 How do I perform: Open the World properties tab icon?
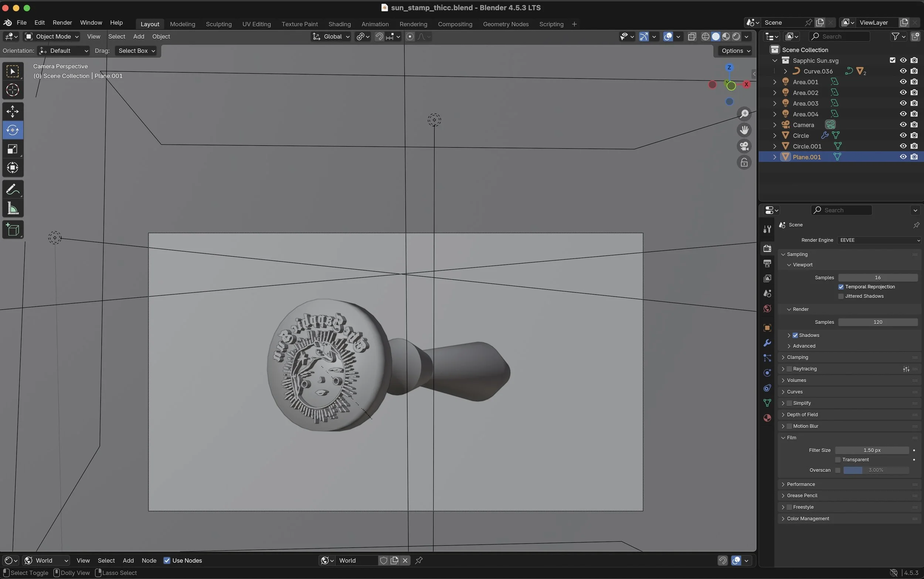point(767,309)
